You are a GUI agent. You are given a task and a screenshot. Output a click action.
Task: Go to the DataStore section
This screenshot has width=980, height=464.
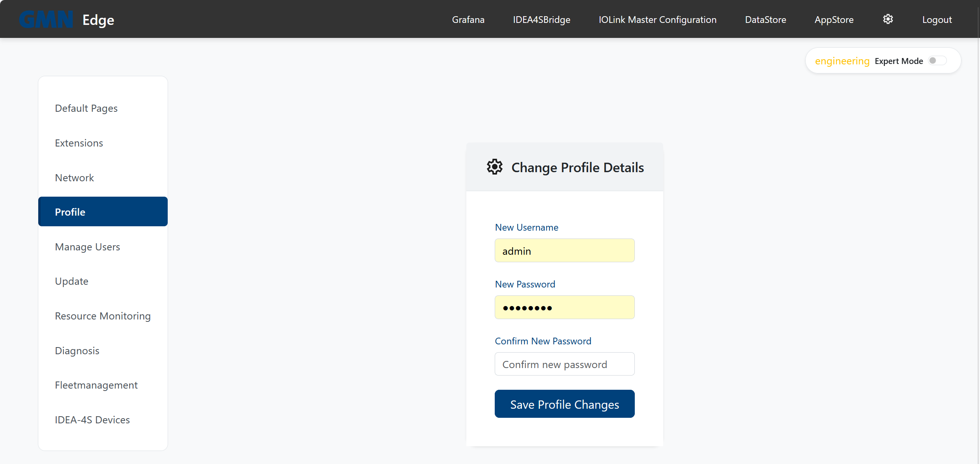tap(765, 19)
